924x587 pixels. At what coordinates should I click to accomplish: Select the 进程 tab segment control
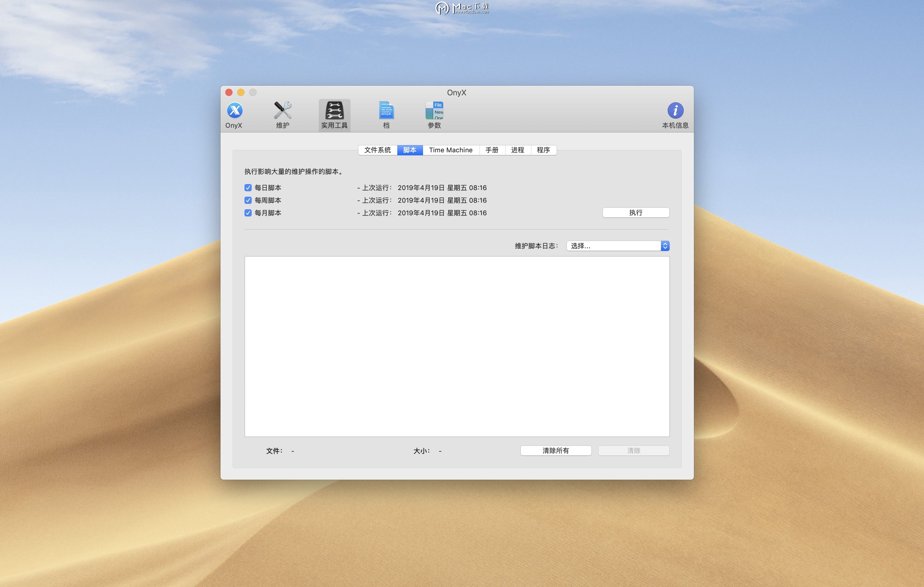pyautogui.click(x=518, y=150)
